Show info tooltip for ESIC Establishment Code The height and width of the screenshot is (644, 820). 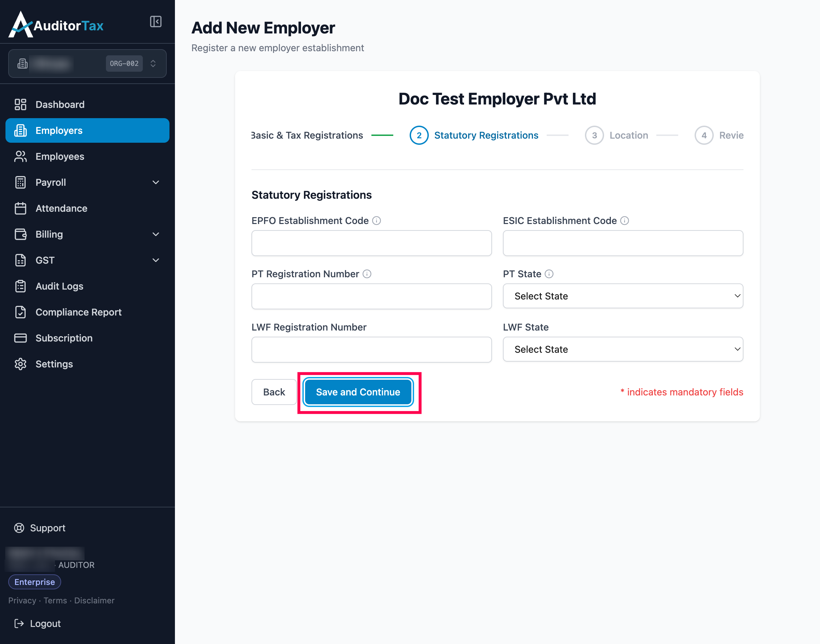coord(625,221)
